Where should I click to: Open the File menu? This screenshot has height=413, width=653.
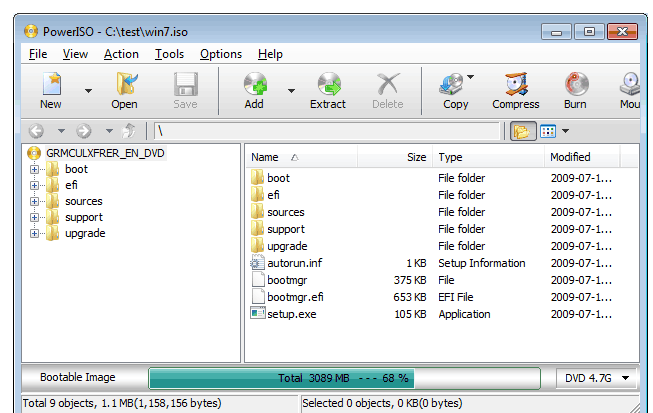pyautogui.click(x=38, y=54)
